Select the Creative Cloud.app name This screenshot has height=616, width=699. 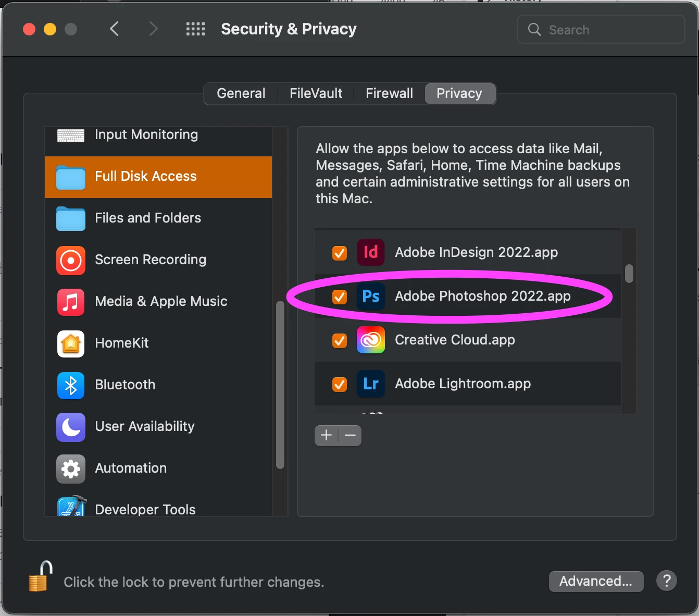[455, 340]
